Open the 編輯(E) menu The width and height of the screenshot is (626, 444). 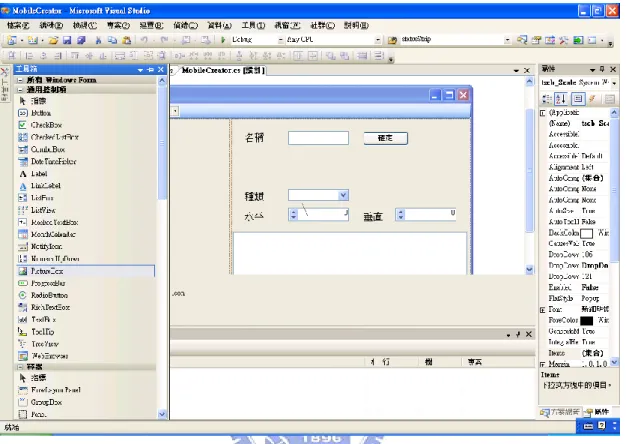coord(51,26)
